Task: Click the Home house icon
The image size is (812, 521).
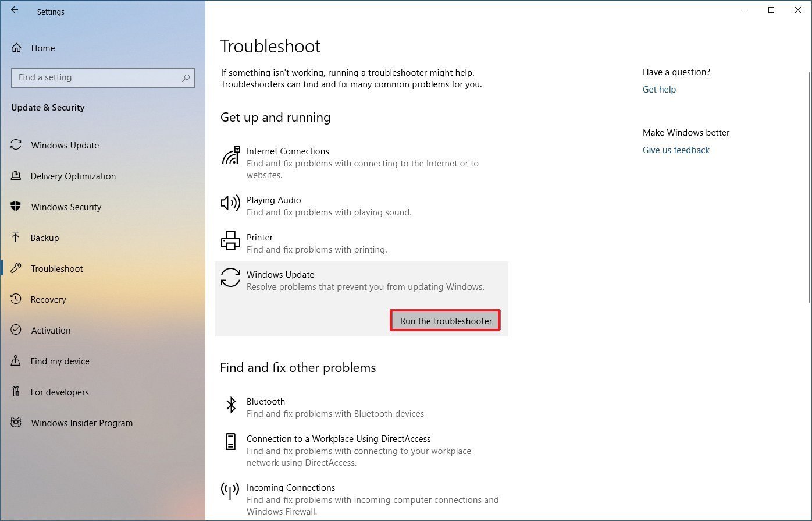Action: click(16, 48)
